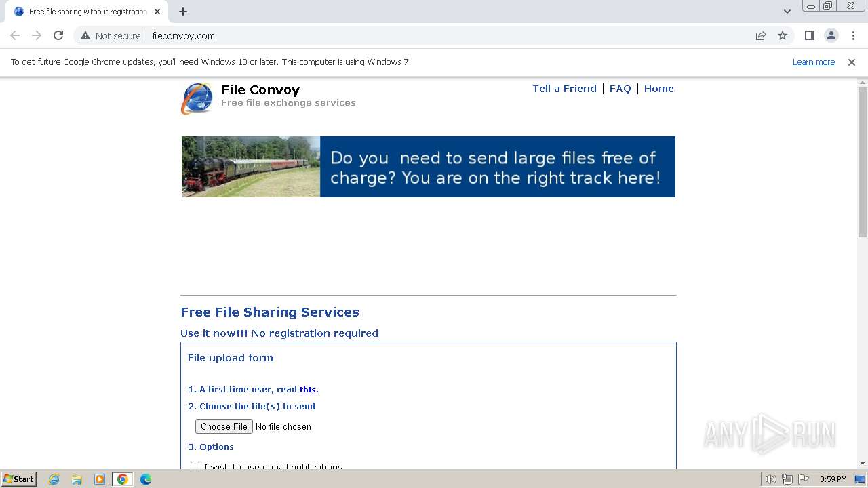Viewport: 868px width, 488px height.
Task: Click the 'Use it now!!! No registration required' text
Action: point(279,333)
